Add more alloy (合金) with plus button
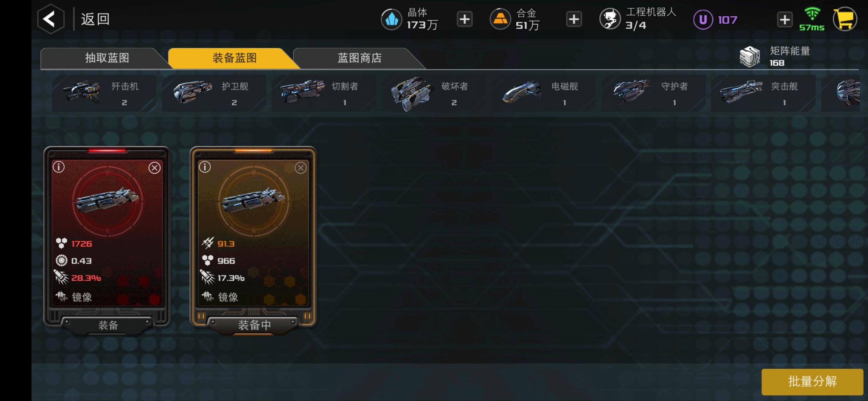The height and width of the screenshot is (401, 868). pyautogui.click(x=574, y=19)
